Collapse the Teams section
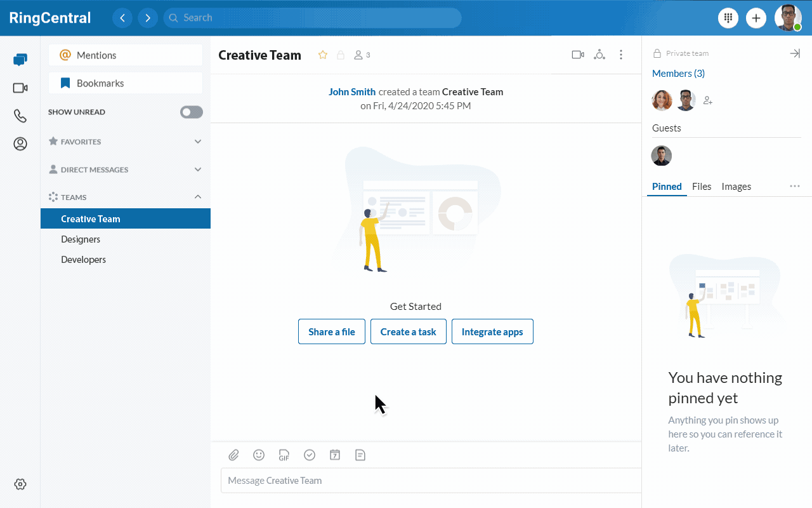 197,197
